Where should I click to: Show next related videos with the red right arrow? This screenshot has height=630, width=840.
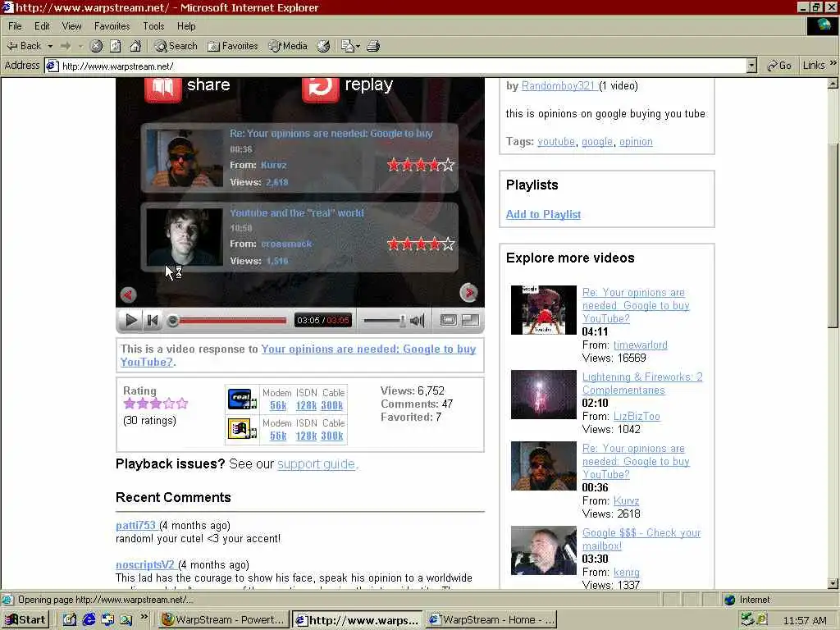[468, 293]
